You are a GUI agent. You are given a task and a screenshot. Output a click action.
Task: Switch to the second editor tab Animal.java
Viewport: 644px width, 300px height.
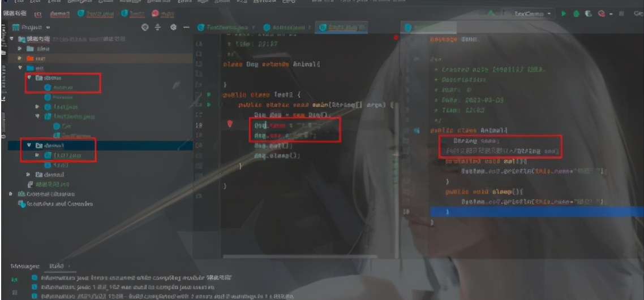[x=287, y=28]
